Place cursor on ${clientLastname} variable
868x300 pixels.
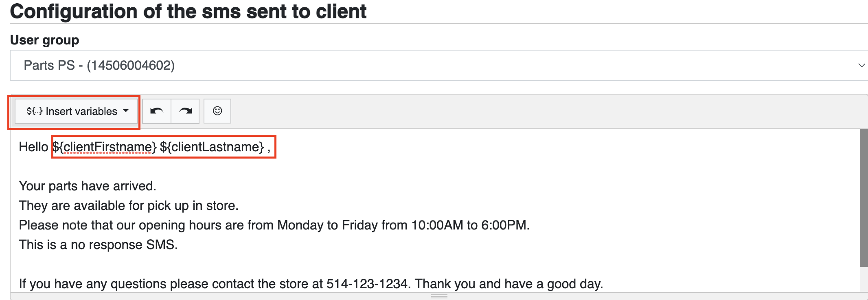(212, 147)
